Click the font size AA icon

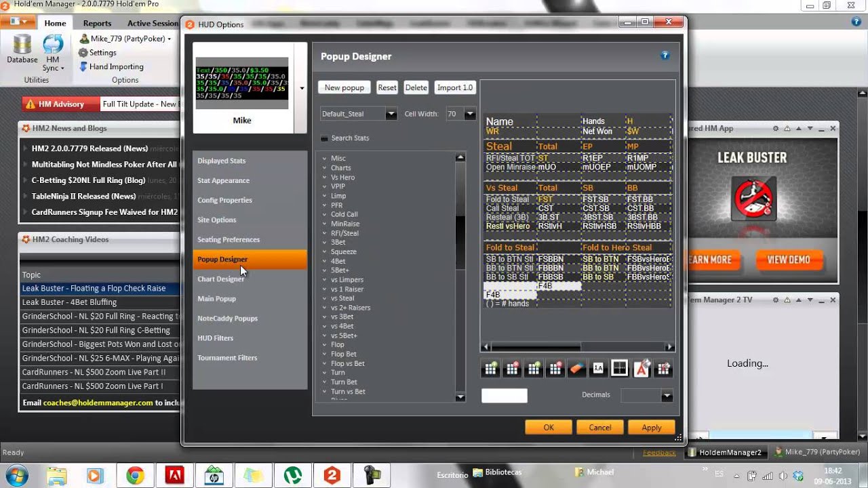[x=598, y=368]
